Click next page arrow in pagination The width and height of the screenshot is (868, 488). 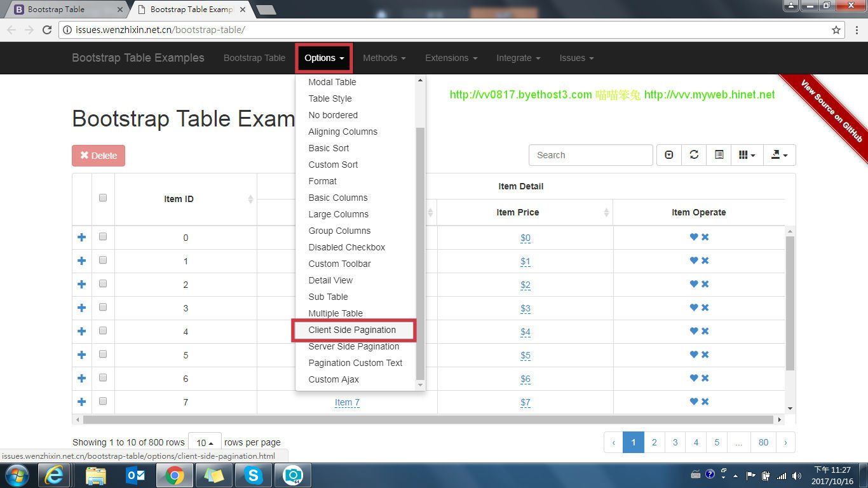785,442
